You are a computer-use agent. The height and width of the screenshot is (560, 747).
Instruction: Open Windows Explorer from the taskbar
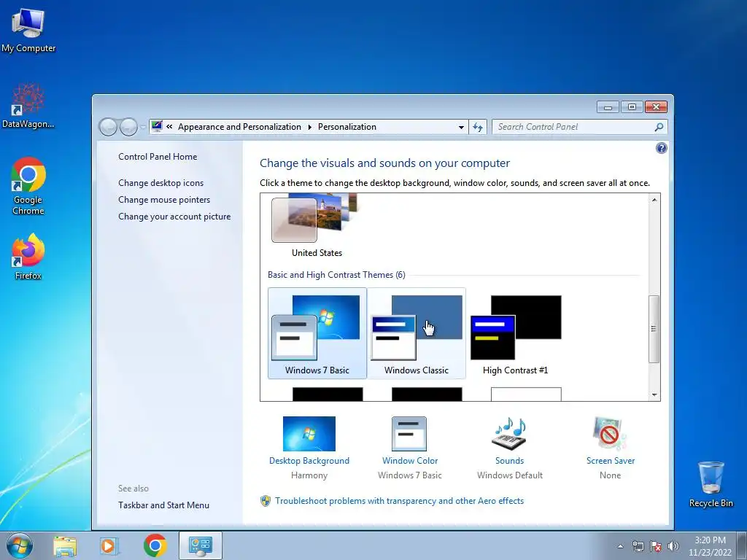(65, 545)
